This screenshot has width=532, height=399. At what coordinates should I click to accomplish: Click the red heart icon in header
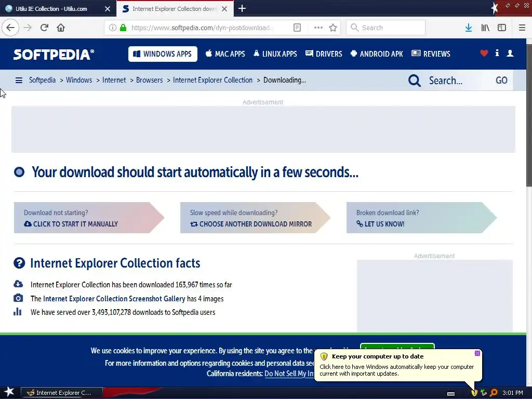(484, 54)
